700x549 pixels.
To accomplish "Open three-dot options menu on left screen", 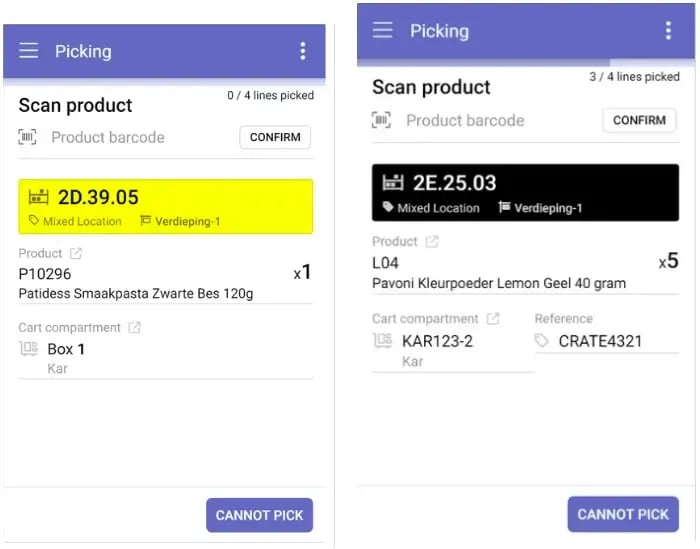I will [303, 51].
